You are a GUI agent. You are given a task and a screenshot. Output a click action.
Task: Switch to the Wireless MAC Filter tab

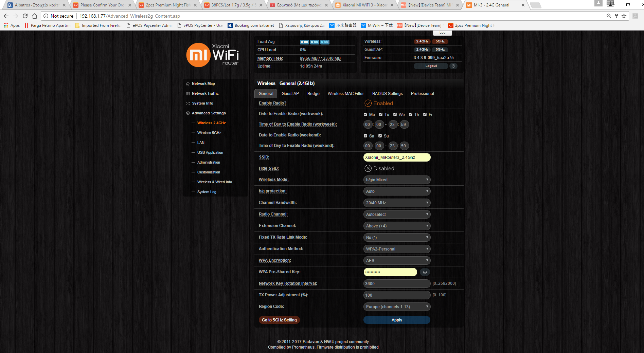pos(345,94)
